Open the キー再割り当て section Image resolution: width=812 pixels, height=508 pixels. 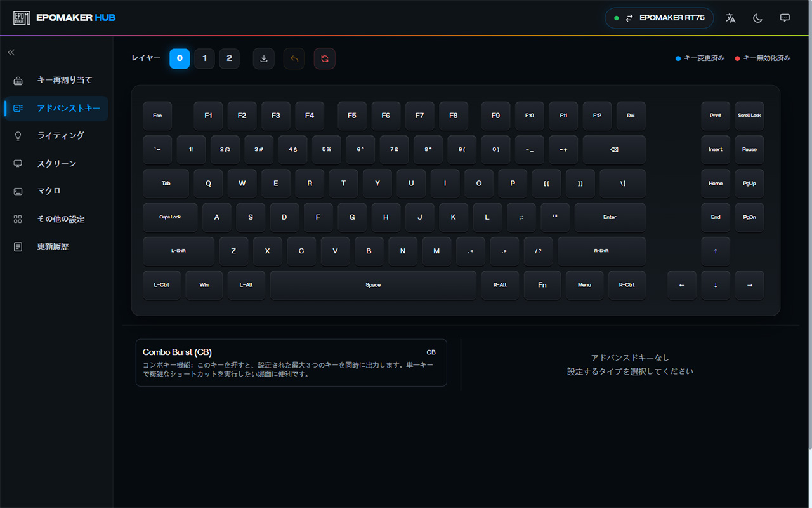(x=56, y=81)
